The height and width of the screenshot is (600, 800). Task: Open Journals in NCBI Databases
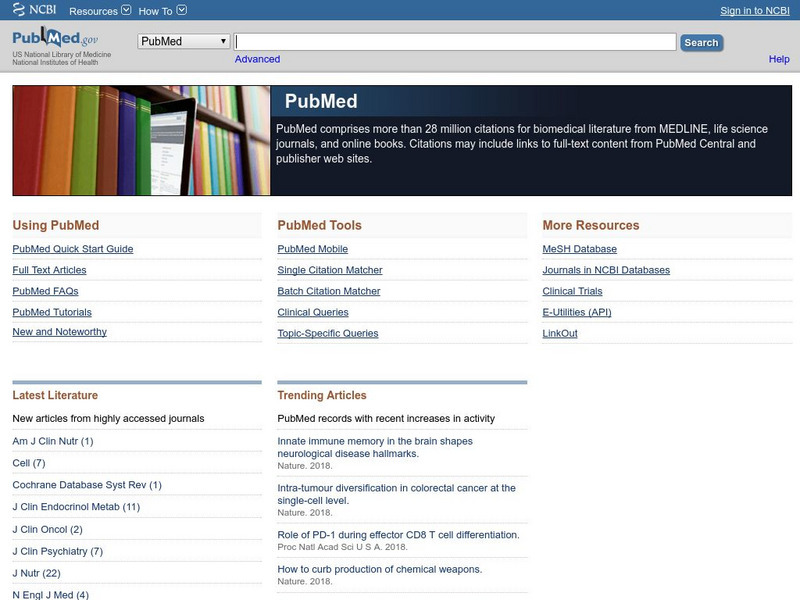606,270
